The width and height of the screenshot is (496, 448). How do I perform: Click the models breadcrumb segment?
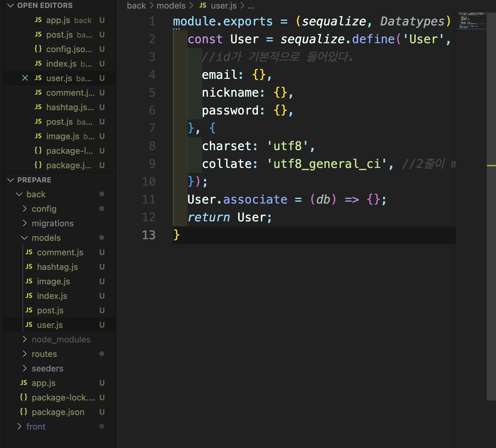[171, 6]
